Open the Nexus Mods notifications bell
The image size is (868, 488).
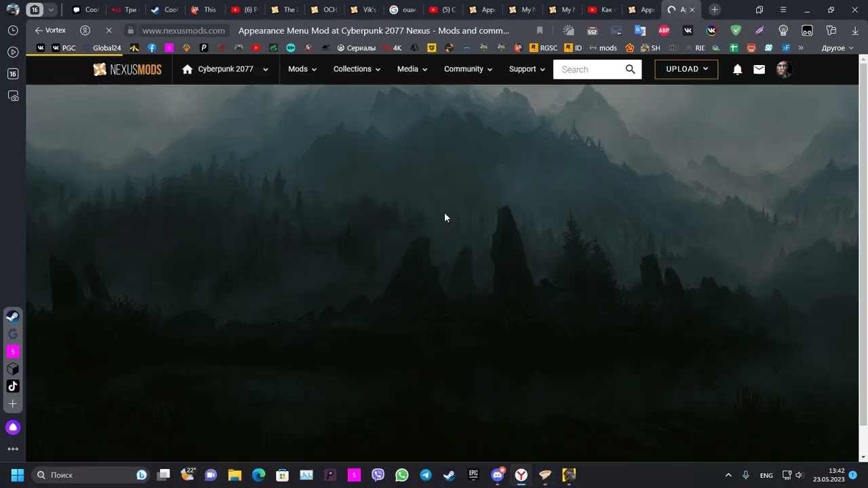point(738,69)
